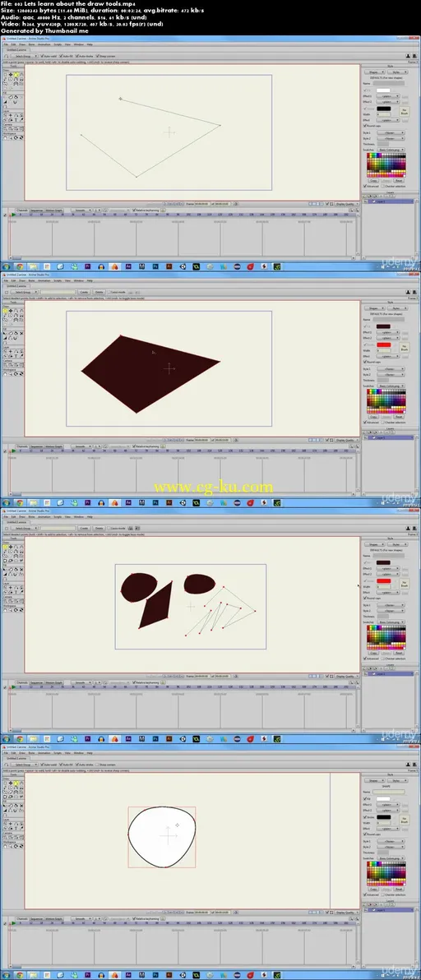Switch to the Motion Graph tab in the three-shapes frame

pos(54,682)
